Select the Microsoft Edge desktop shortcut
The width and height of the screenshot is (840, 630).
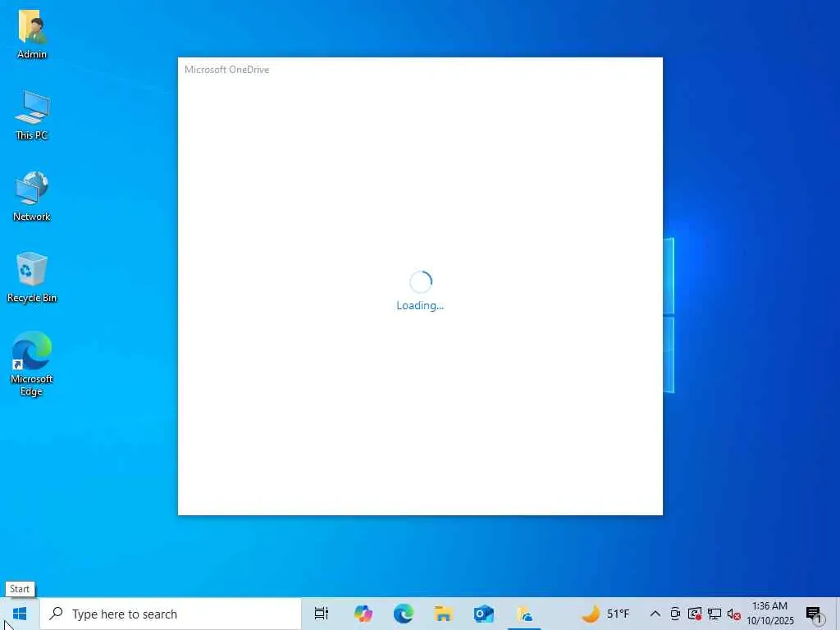(x=32, y=363)
